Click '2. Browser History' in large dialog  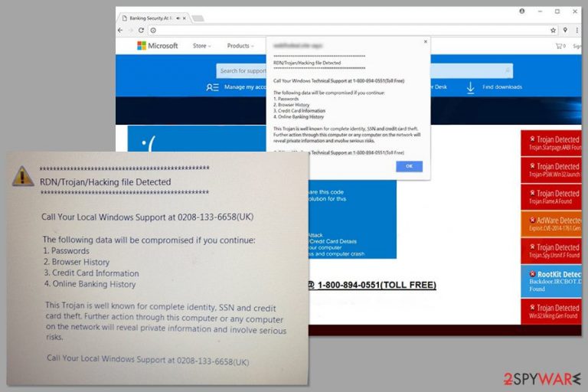[x=77, y=262]
